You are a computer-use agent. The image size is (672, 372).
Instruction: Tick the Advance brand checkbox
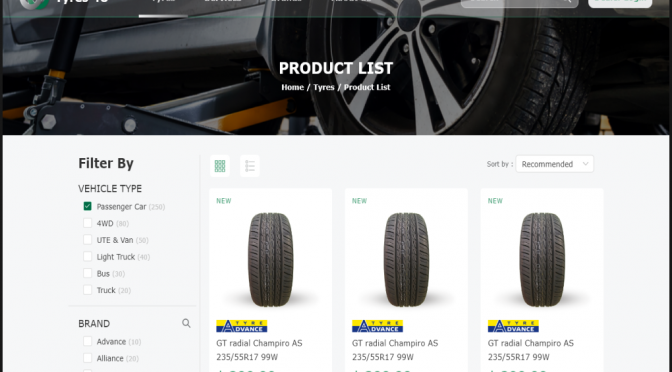pos(87,341)
